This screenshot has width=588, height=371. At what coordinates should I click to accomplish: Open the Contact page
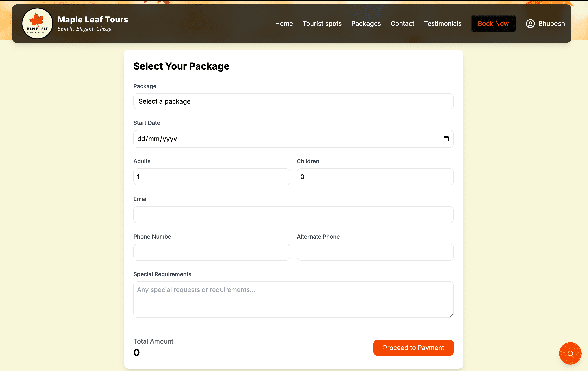tap(402, 24)
